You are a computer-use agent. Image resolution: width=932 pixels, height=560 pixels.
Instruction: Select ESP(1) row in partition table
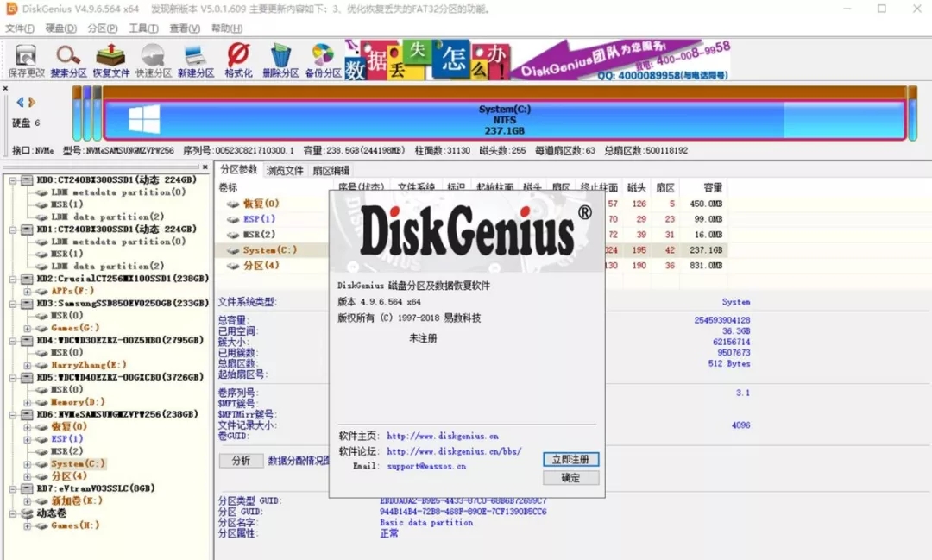click(471, 219)
